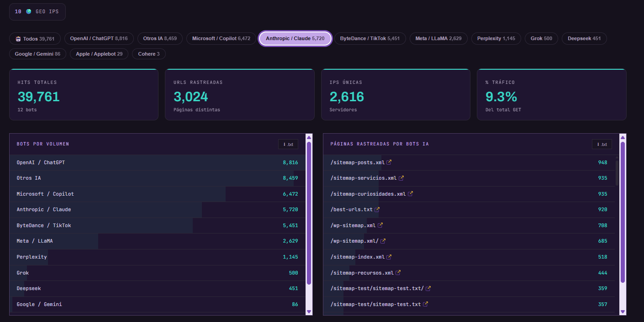Open external link icon for /sitemap-index.xml
Screen dimensions: 644x322
click(x=389, y=257)
